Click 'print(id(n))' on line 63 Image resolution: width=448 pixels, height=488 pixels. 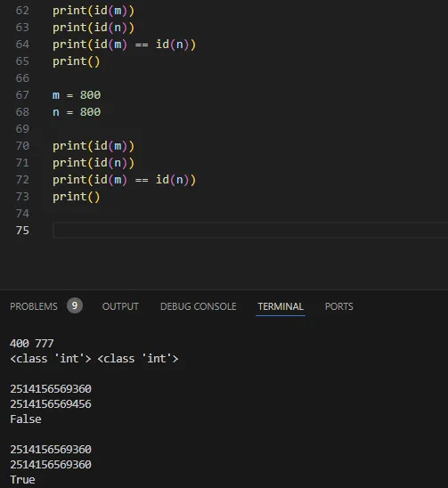pyautogui.click(x=94, y=28)
